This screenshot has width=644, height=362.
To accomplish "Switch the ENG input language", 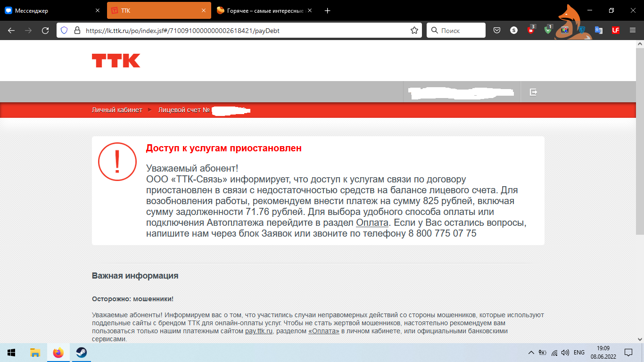I will coord(579,353).
